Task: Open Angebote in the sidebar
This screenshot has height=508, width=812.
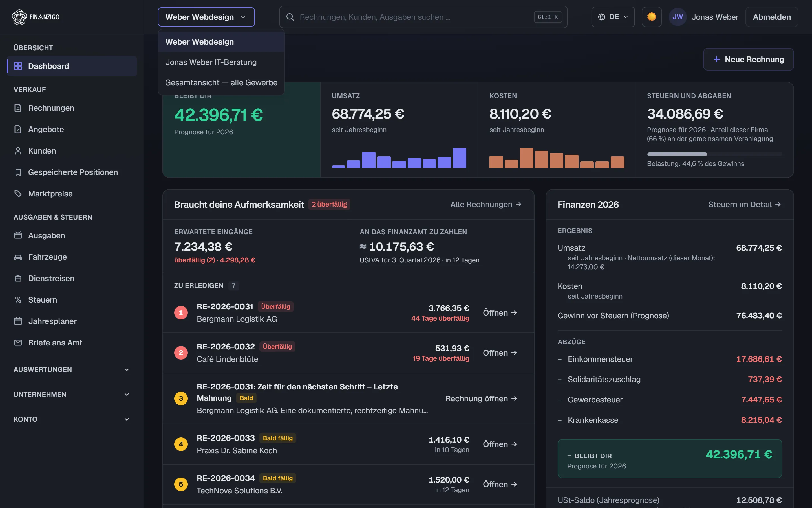Action: pyautogui.click(x=71, y=129)
